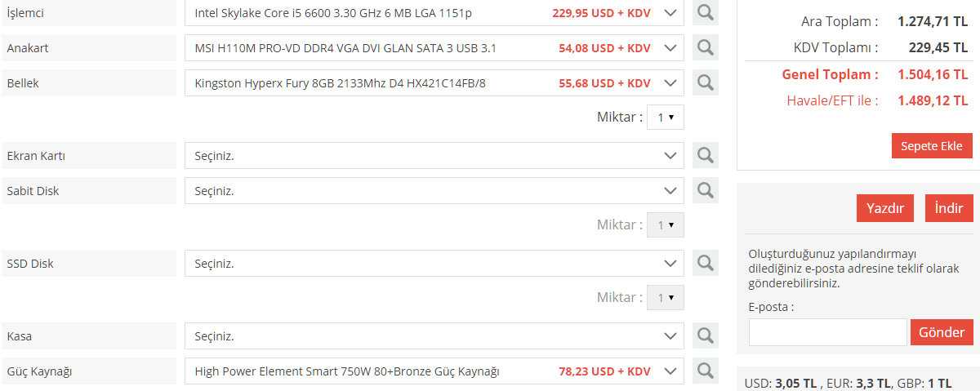Click the search icon next to Kasa
The width and height of the screenshot is (980, 391).
pos(705,335)
